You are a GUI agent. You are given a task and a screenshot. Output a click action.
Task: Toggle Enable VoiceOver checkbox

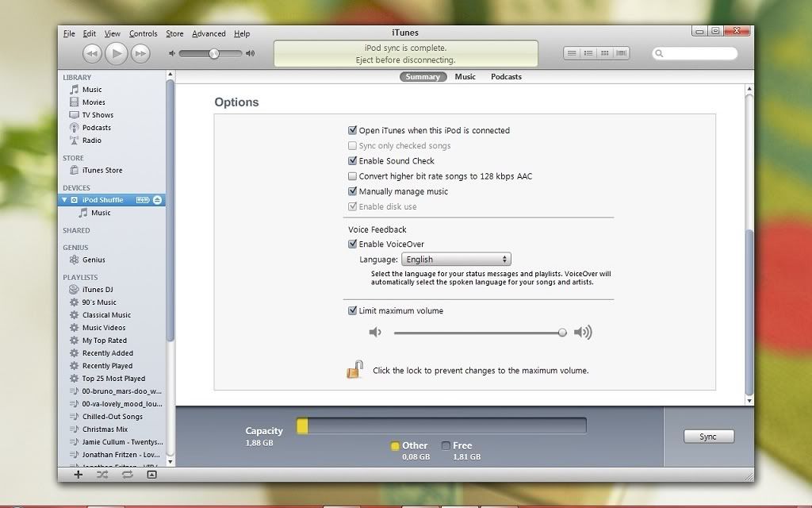pos(353,244)
